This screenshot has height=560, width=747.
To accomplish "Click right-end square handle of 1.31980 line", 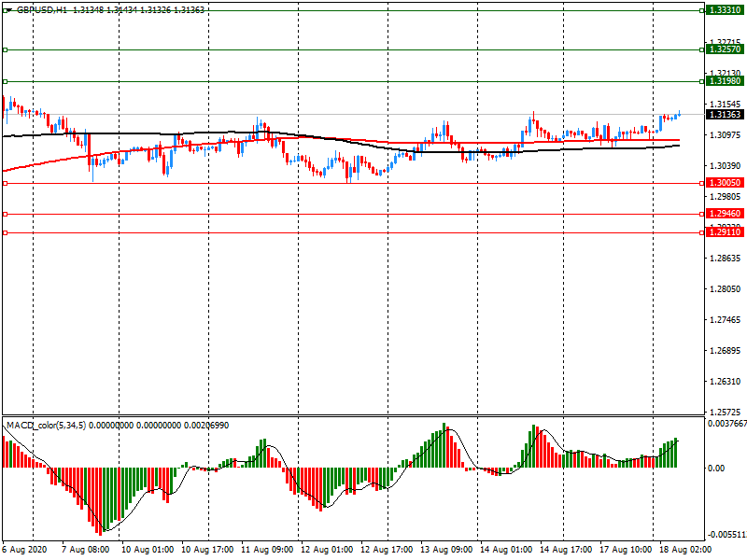I will coord(701,82).
